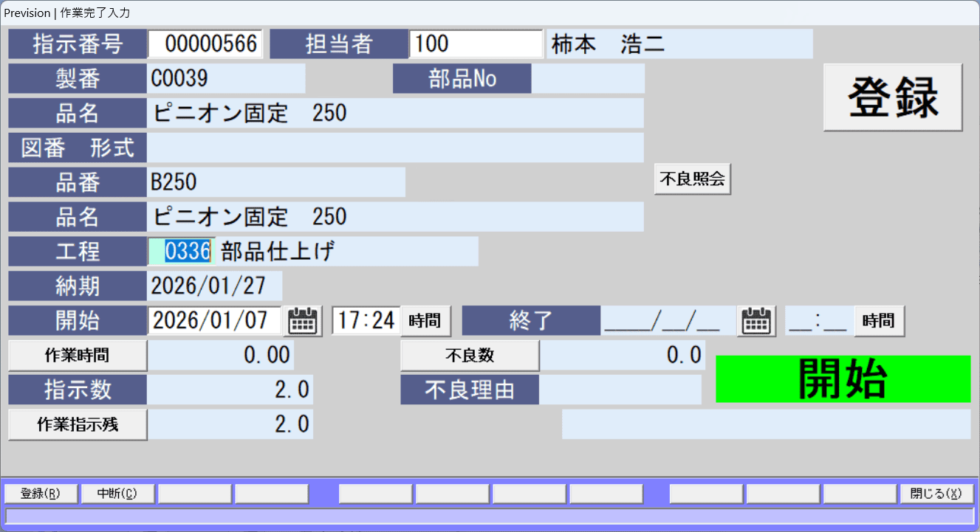The height and width of the screenshot is (532, 980).
Task: Open the 不良照会 defect inquiry screen
Action: point(692,179)
